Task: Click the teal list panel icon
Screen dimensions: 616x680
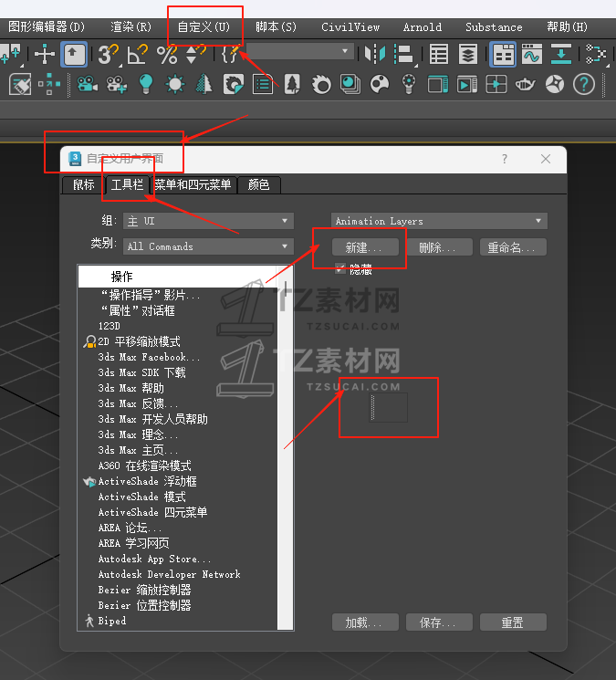Action: [x=263, y=84]
